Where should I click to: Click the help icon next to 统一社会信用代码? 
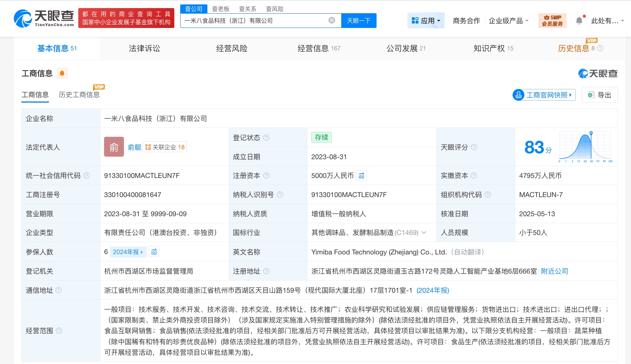point(87,176)
